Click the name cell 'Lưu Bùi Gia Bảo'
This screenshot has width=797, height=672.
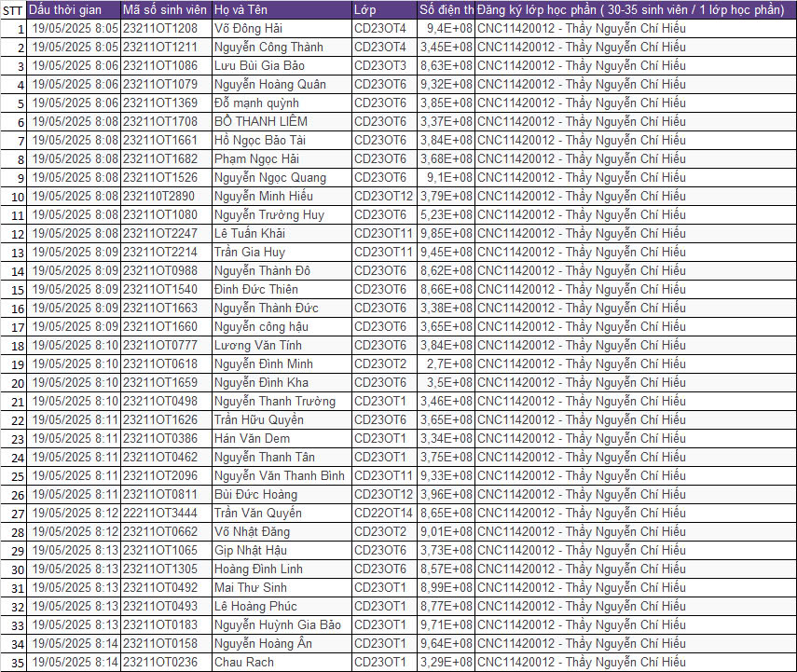282,65
